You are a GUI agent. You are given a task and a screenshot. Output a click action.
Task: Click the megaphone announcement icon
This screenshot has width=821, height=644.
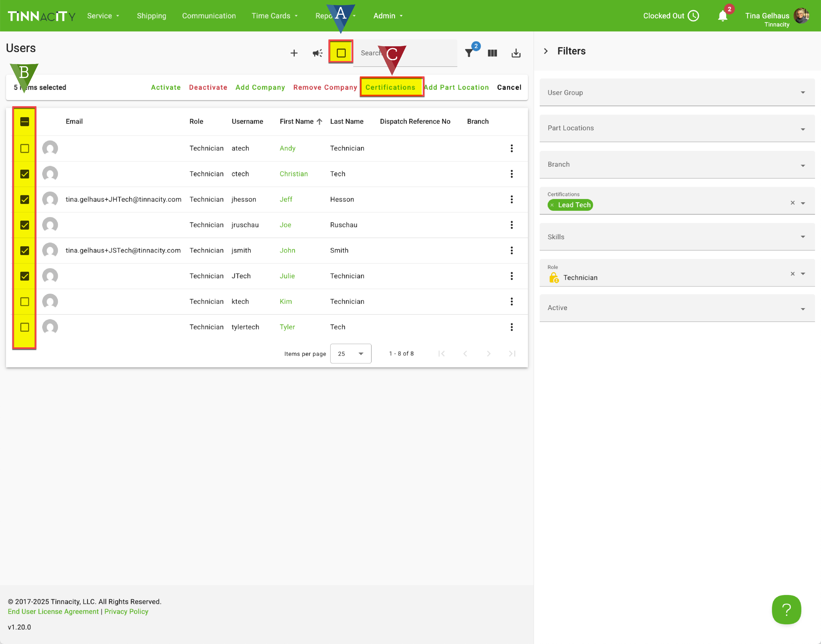click(x=317, y=53)
